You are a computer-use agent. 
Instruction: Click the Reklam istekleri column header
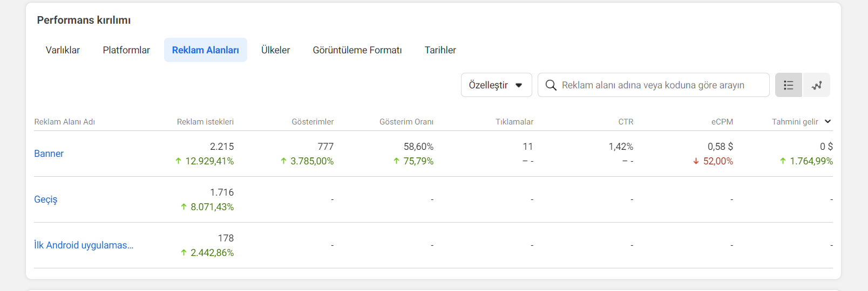pos(205,122)
